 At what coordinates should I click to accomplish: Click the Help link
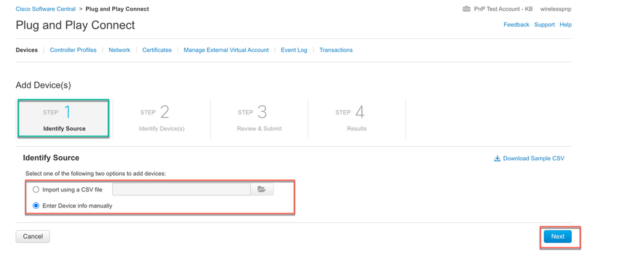[x=565, y=25]
